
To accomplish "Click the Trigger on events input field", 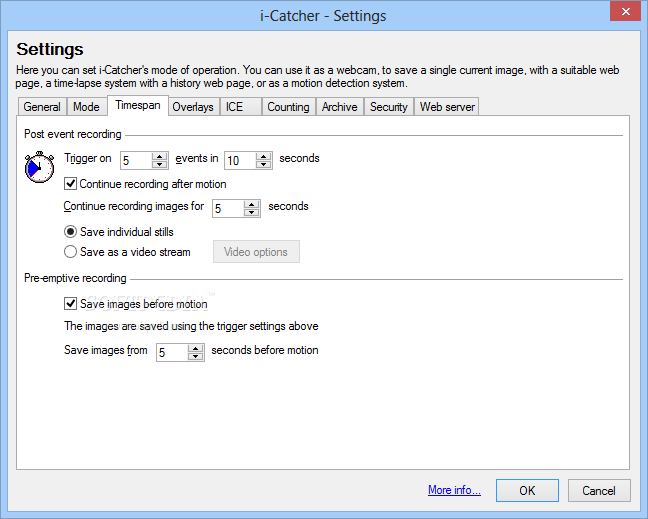I will point(136,160).
